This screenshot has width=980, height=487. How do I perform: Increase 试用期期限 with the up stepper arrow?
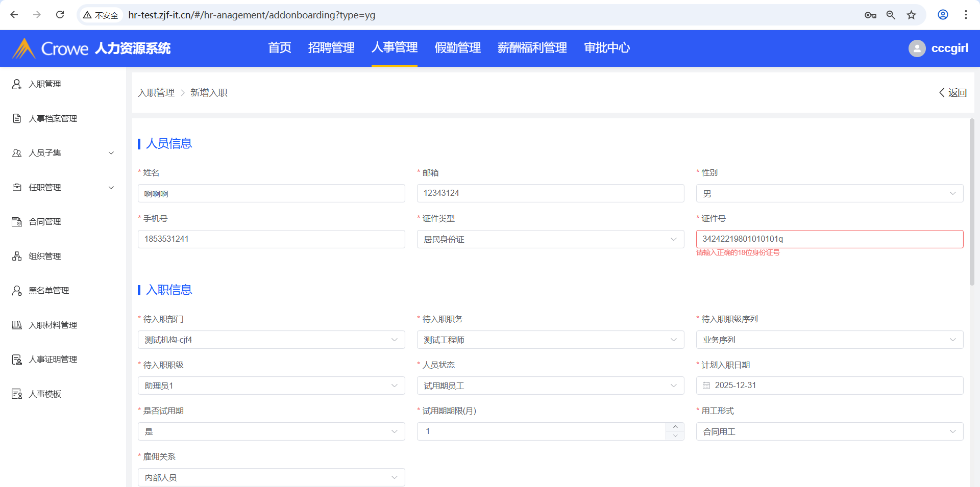click(675, 427)
